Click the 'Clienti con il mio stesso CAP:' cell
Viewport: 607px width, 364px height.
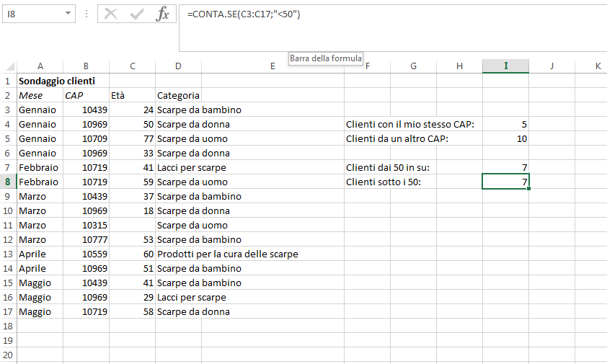[410, 124]
